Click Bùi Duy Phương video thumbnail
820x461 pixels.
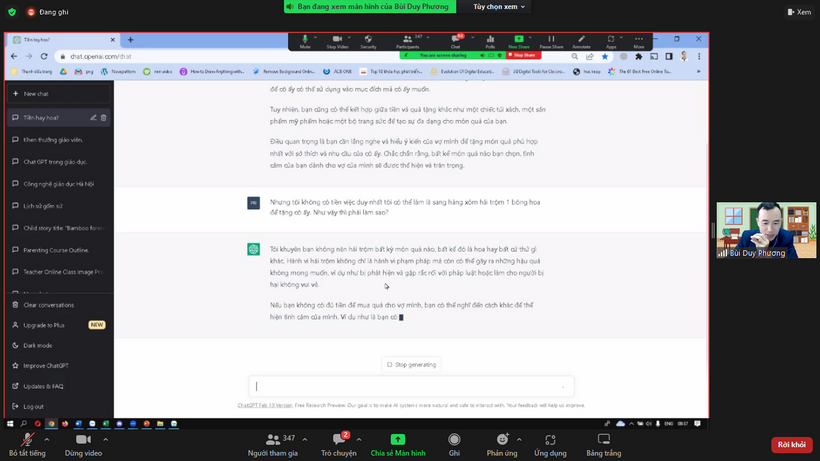(766, 230)
